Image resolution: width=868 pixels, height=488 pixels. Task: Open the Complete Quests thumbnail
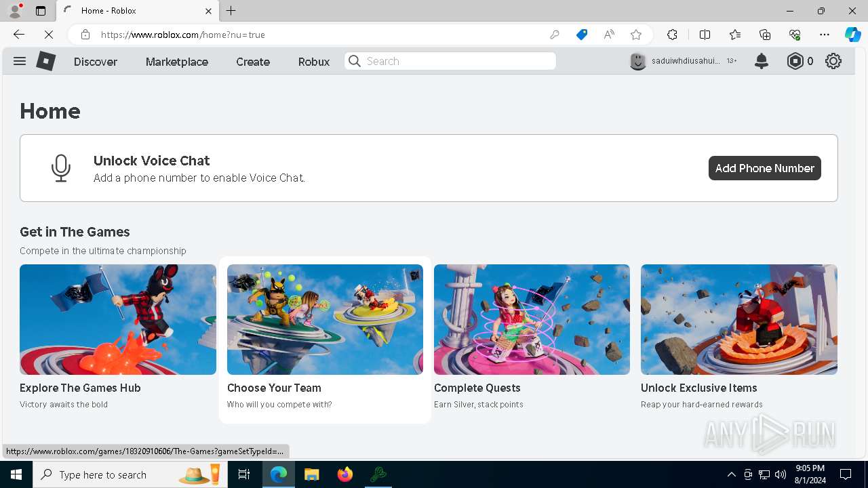click(x=532, y=319)
